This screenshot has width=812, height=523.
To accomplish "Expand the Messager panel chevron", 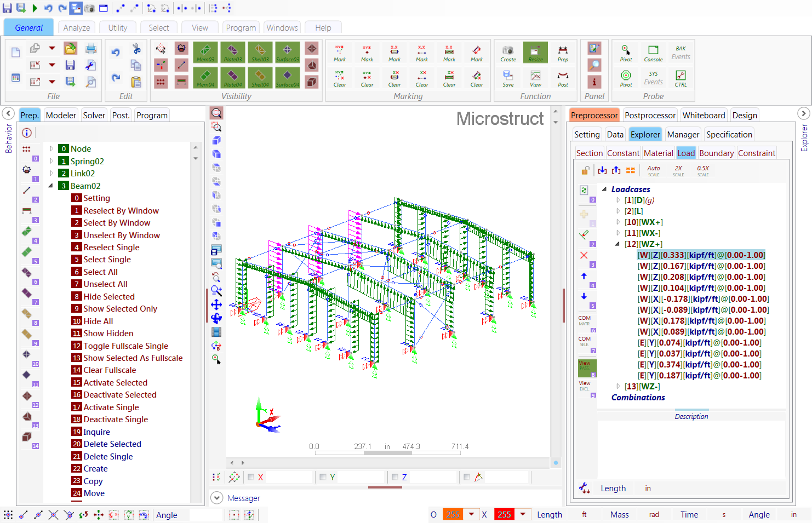I will click(217, 498).
